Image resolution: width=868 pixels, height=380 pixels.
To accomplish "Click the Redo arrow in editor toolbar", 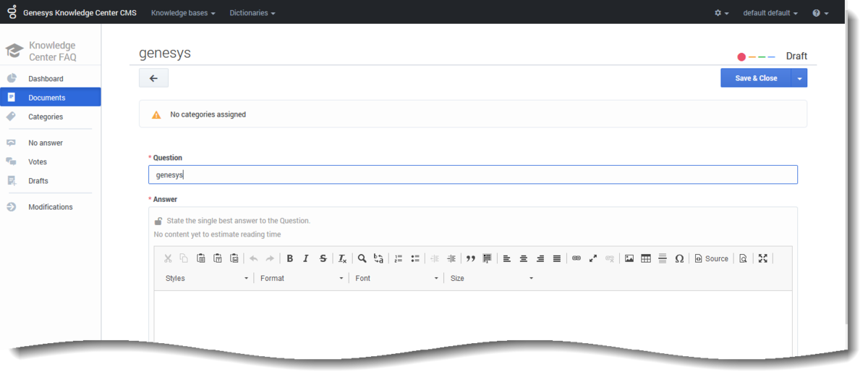I will point(270,258).
